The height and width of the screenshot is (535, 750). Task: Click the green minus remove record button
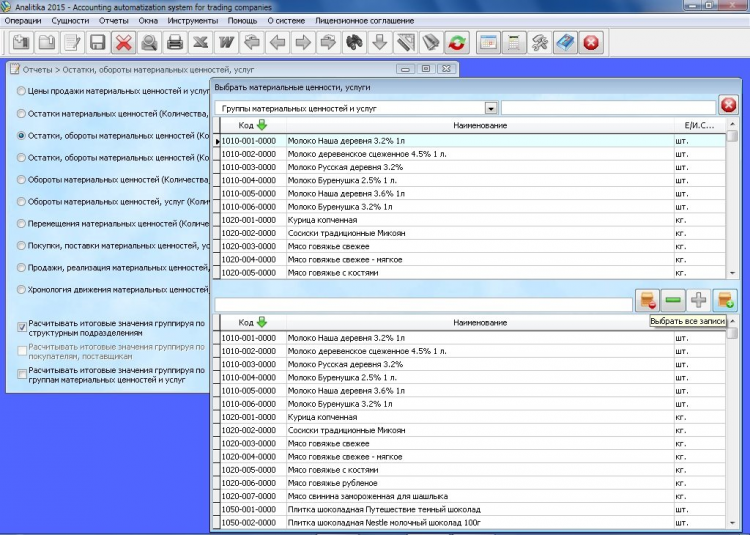tap(673, 299)
